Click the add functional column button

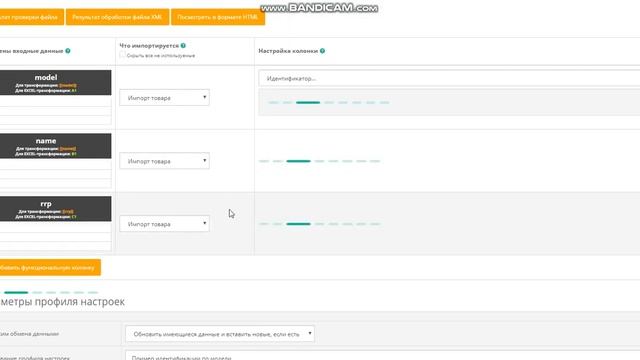pos(50,268)
